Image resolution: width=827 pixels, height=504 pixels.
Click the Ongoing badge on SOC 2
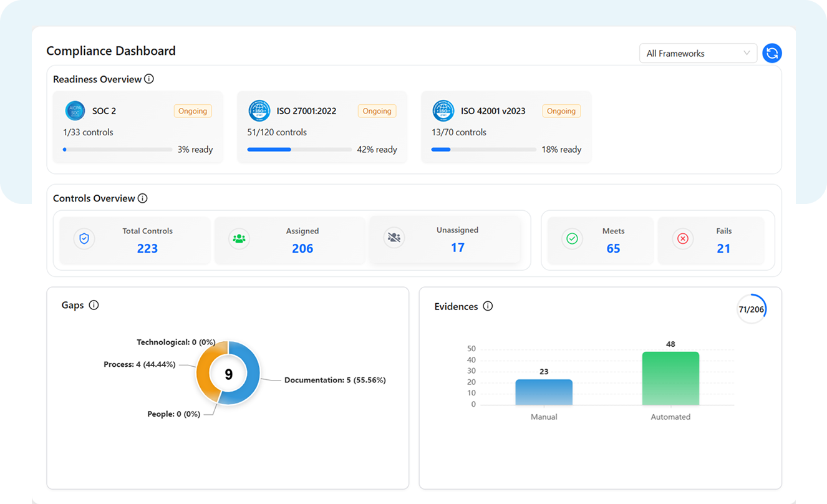click(193, 111)
